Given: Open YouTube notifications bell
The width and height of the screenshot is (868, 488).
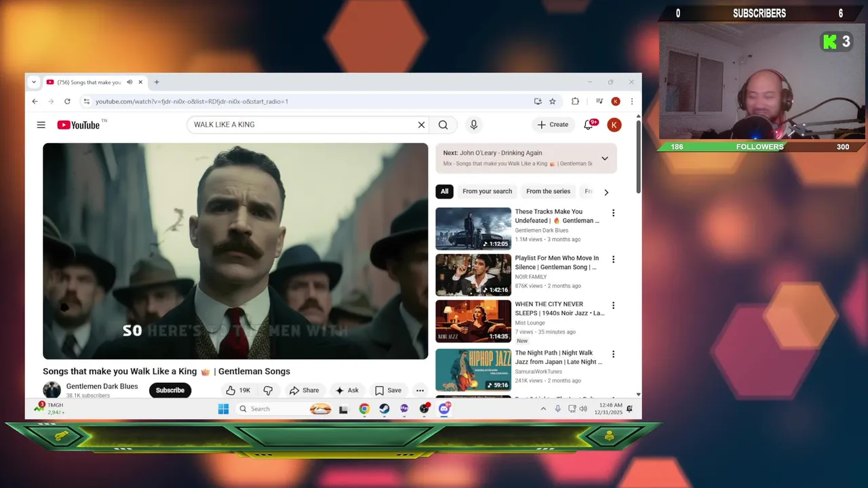Looking at the screenshot, I should point(589,125).
